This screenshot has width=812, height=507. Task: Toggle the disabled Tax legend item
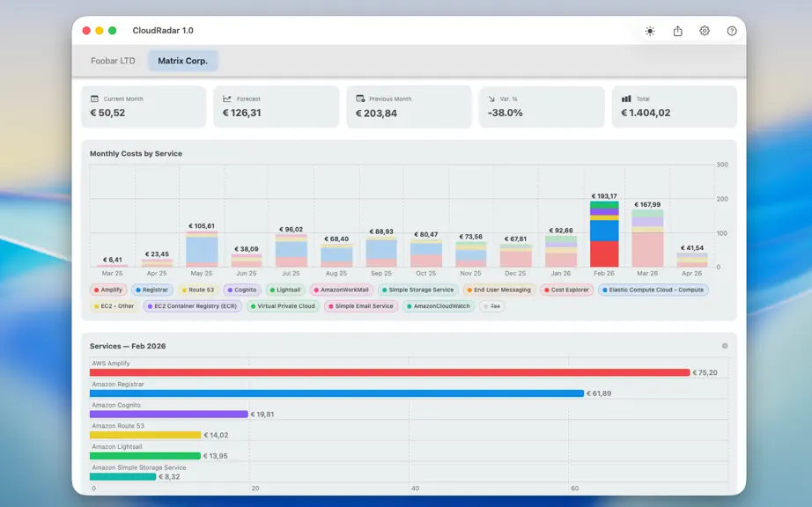point(491,305)
